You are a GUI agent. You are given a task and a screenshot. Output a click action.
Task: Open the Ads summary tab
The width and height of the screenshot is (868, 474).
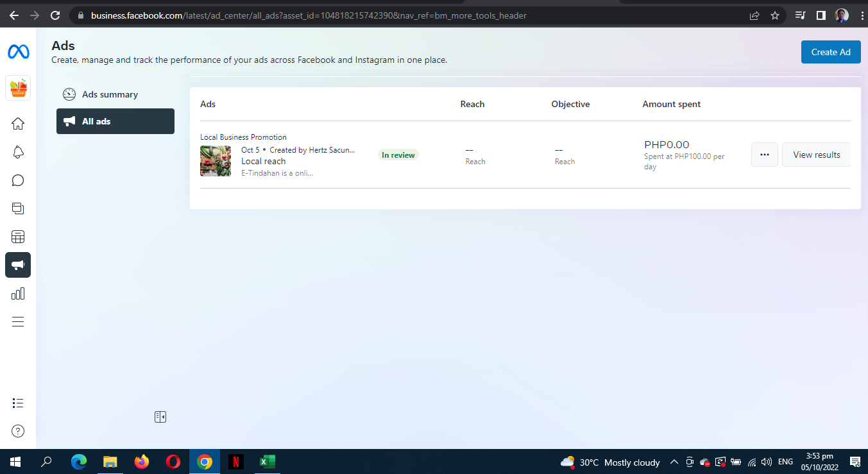pos(115,94)
